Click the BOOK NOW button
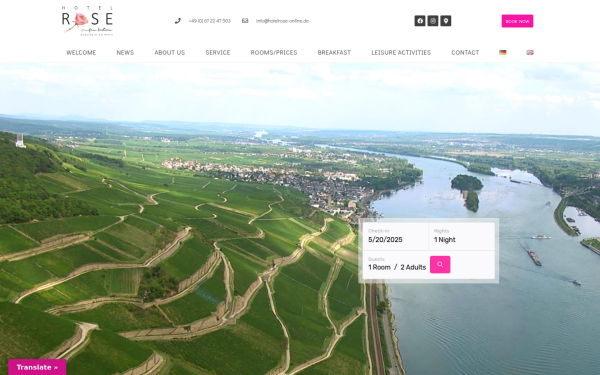Image resolution: width=600 pixels, height=375 pixels. coord(517,21)
